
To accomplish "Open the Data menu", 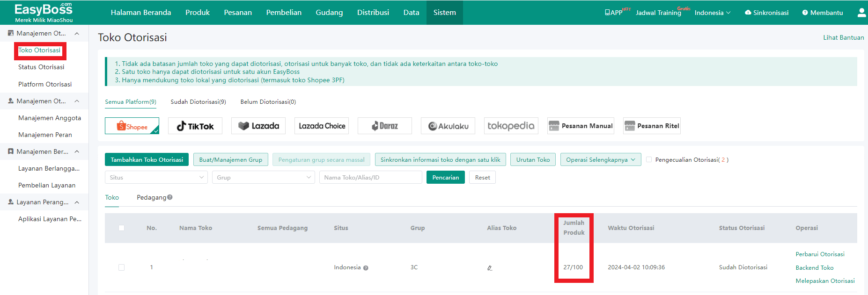I will [412, 13].
